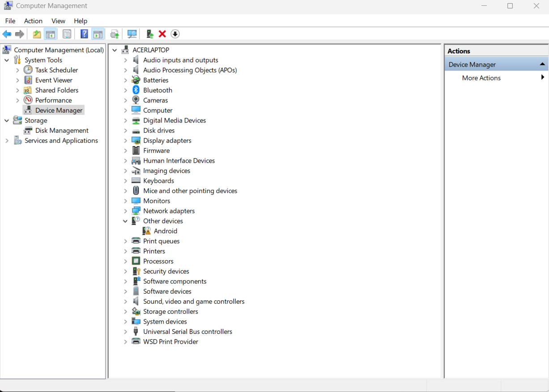
Task: Open the Properties toolbar icon
Action: (67, 34)
